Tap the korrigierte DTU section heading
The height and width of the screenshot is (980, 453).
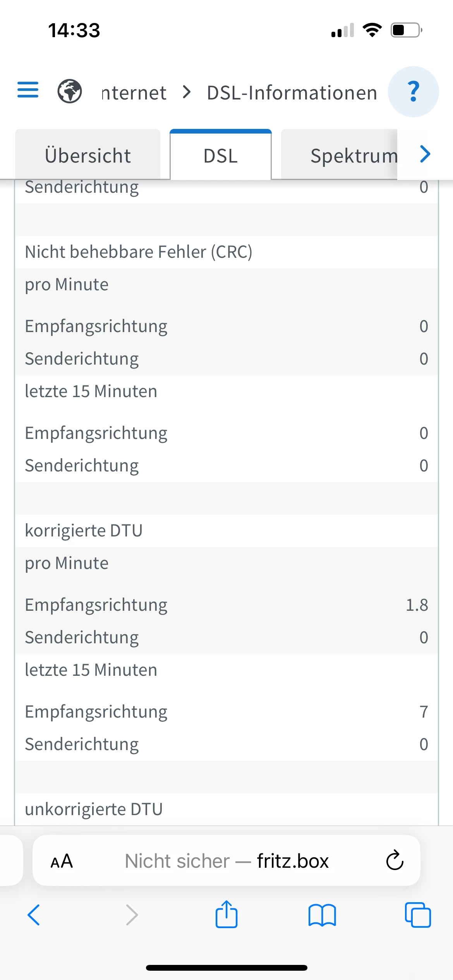click(x=84, y=531)
